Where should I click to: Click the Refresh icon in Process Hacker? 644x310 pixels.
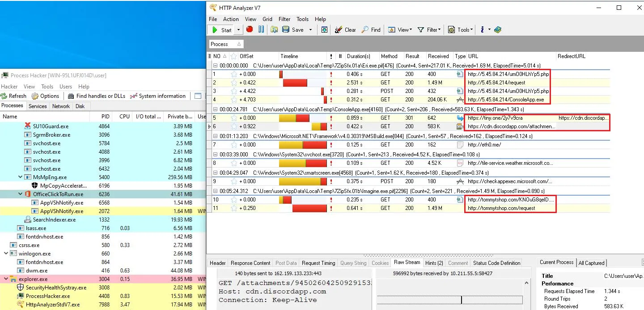pos(4,96)
